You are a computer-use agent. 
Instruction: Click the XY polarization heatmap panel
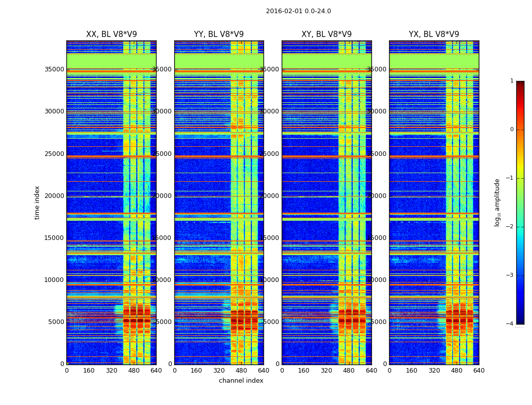(x=326, y=202)
